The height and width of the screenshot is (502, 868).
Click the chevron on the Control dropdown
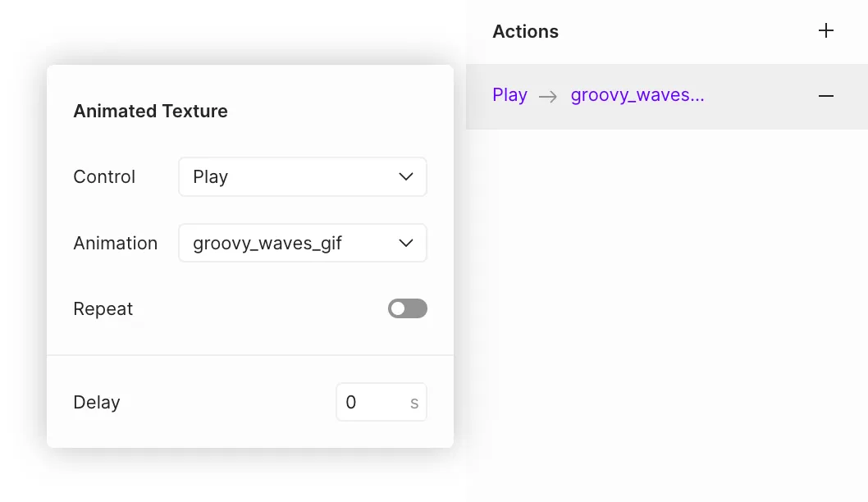(x=405, y=177)
